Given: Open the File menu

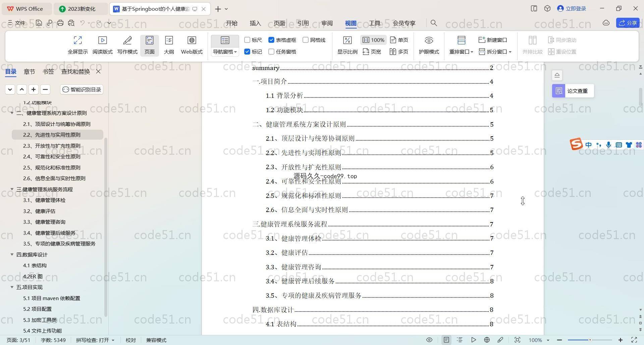Looking at the screenshot, I should coord(17,23).
